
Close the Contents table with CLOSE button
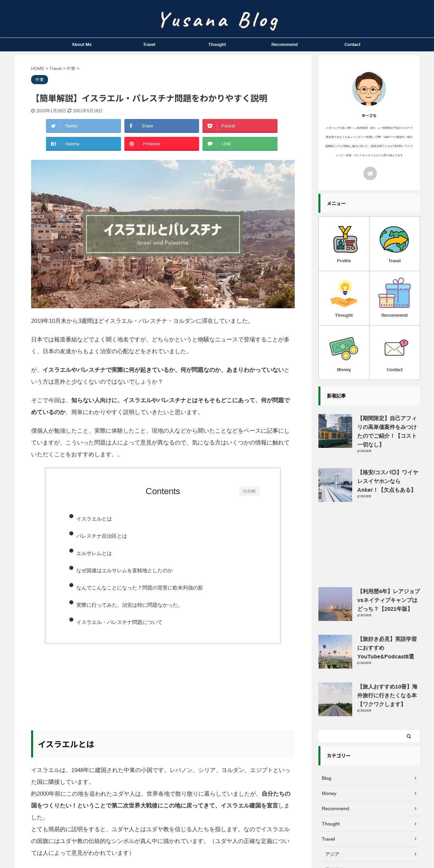pos(249,491)
